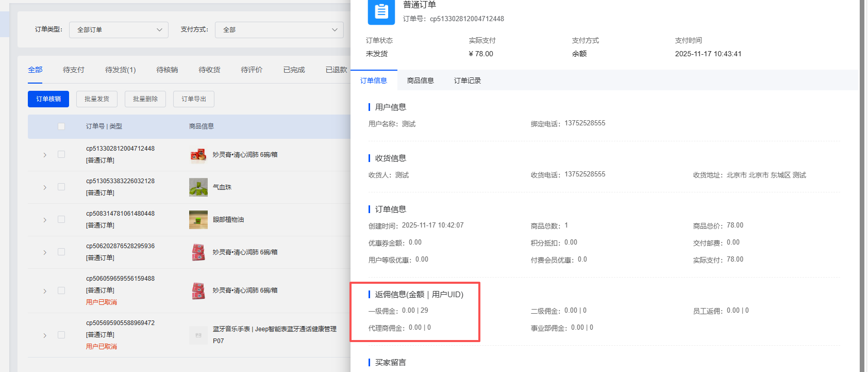The height and width of the screenshot is (372, 868).
Task: Open the 眼部植物油 product thumbnail
Action: tap(198, 220)
